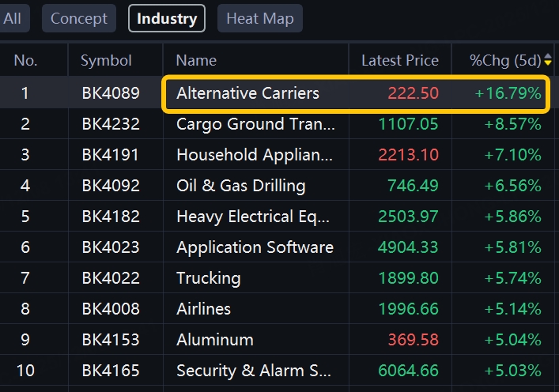Screen dimensions: 559x392
Task: Sort by the Latest Price column header
Action: click(x=399, y=61)
